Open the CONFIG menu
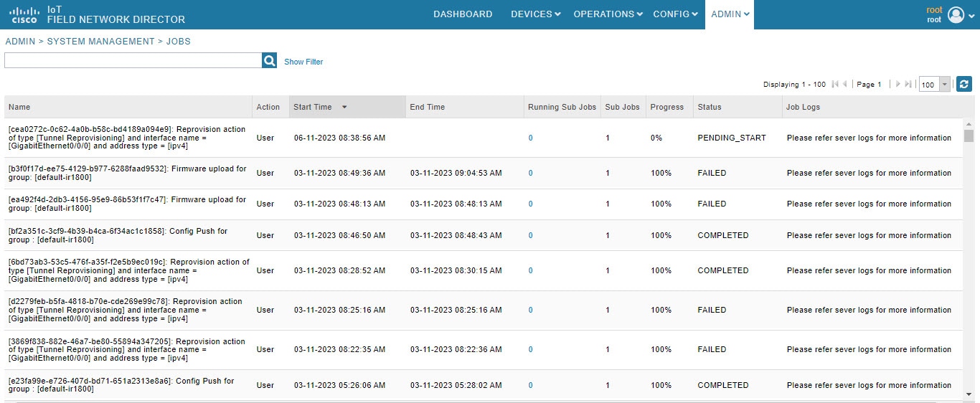 pyautogui.click(x=675, y=14)
